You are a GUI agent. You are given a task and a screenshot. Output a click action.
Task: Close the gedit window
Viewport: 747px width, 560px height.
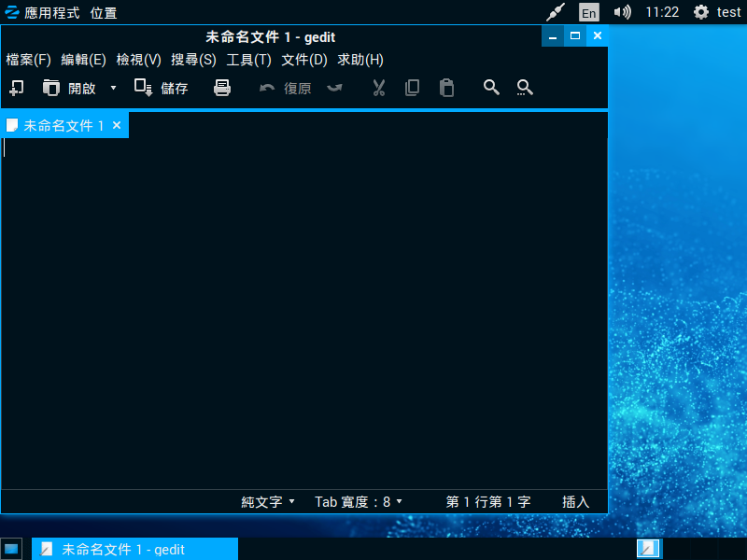click(x=598, y=36)
